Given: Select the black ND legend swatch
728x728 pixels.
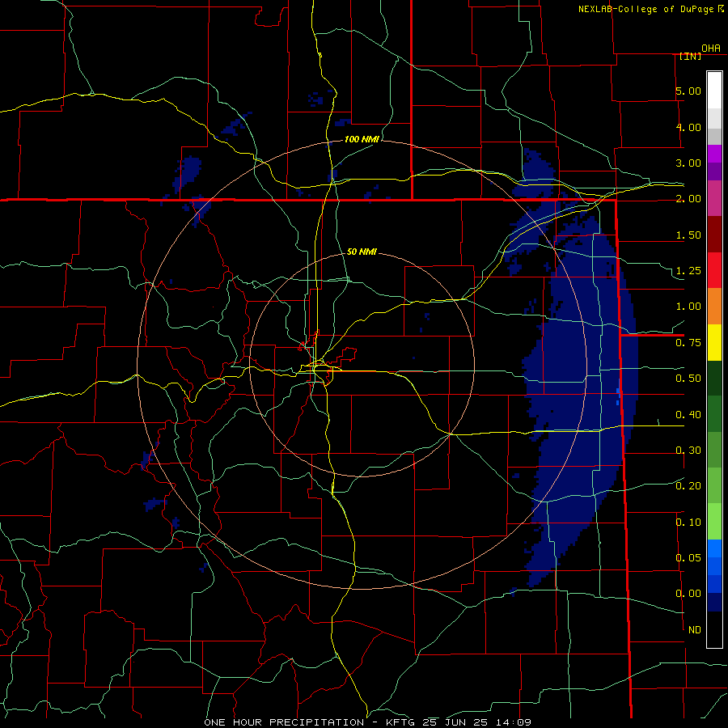Looking at the screenshot, I should tap(714, 629).
